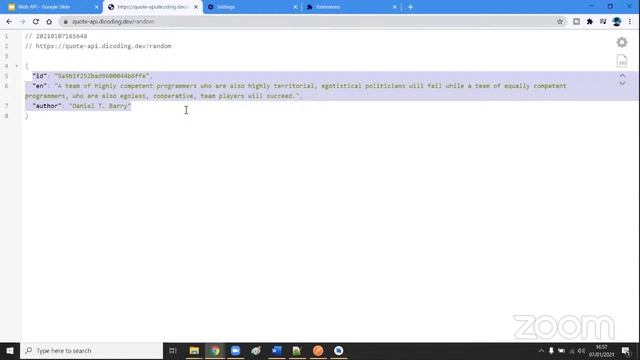The height and width of the screenshot is (360, 640).
Task: Click the raw view document icon
Action: pyautogui.click(x=622, y=61)
